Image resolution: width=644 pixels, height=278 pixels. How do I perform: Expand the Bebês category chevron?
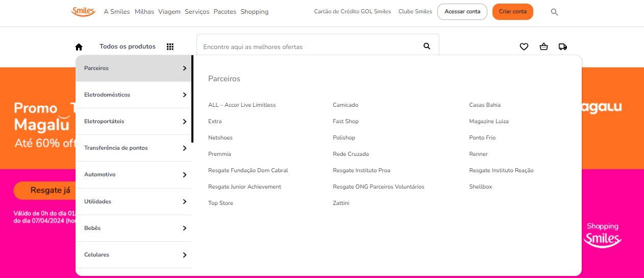point(185,228)
